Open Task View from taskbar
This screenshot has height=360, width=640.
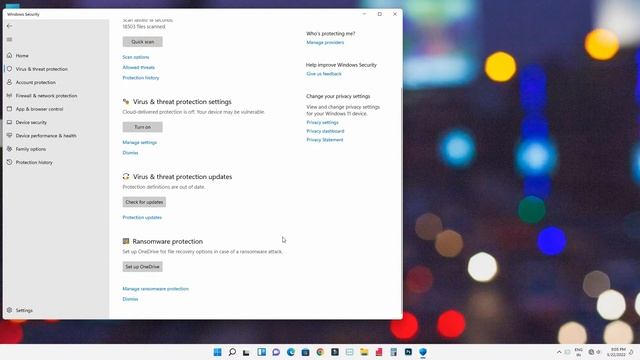[x=246, y=352]
